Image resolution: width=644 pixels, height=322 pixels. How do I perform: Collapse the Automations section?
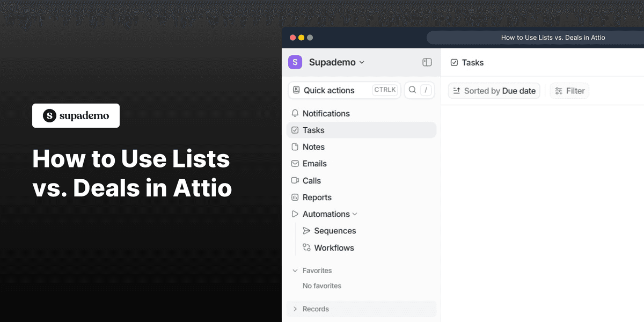tap(355, 214)
